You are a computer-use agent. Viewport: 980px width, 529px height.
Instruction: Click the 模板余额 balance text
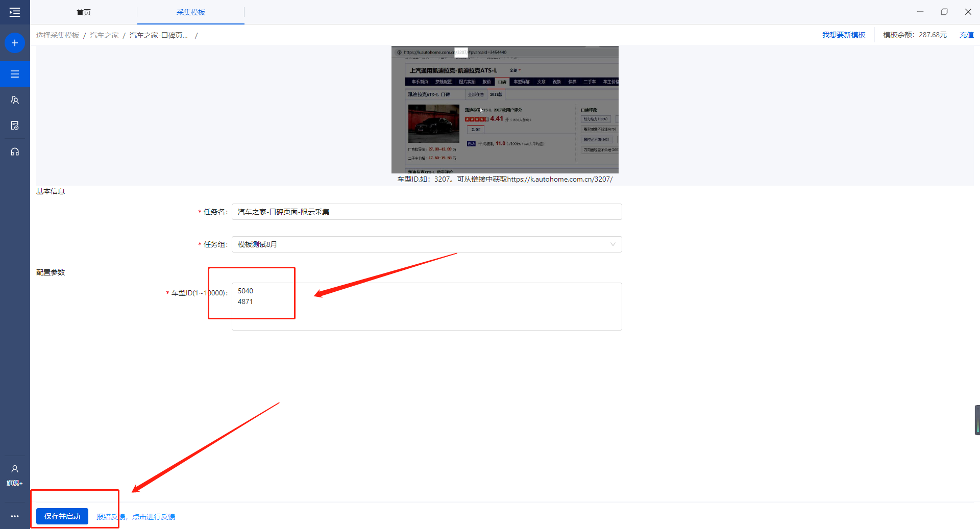915,35
